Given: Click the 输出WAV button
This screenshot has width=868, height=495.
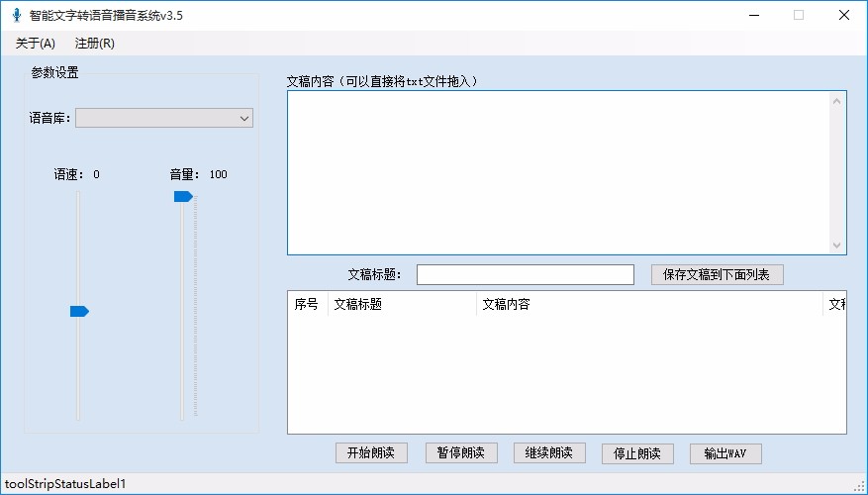Looking at the screenshot, I should (725, 454).
